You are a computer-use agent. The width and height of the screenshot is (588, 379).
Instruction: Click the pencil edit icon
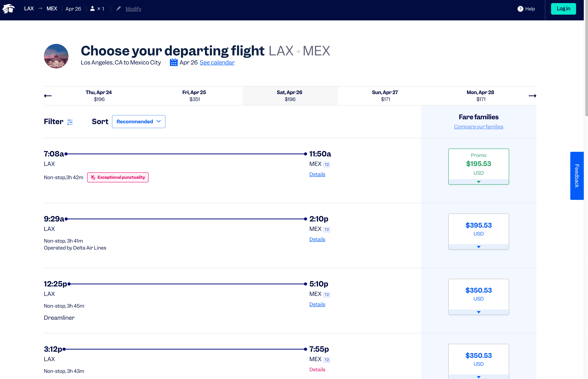point(119,9)
